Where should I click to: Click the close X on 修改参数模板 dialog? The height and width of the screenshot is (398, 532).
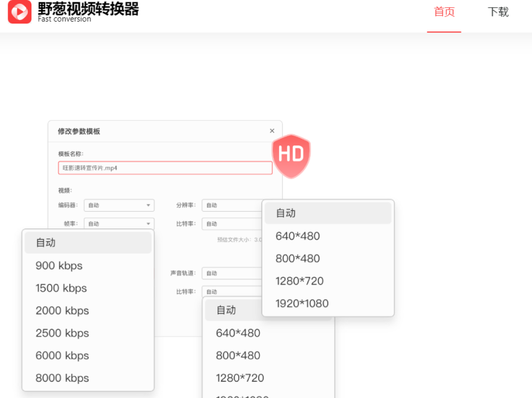pyautogui.click(x=271, y=131)
